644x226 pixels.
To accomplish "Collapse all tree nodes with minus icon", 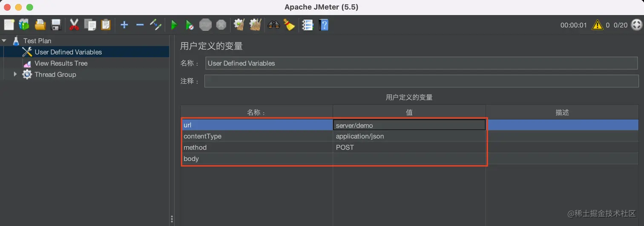I will [x=140, y=25].
